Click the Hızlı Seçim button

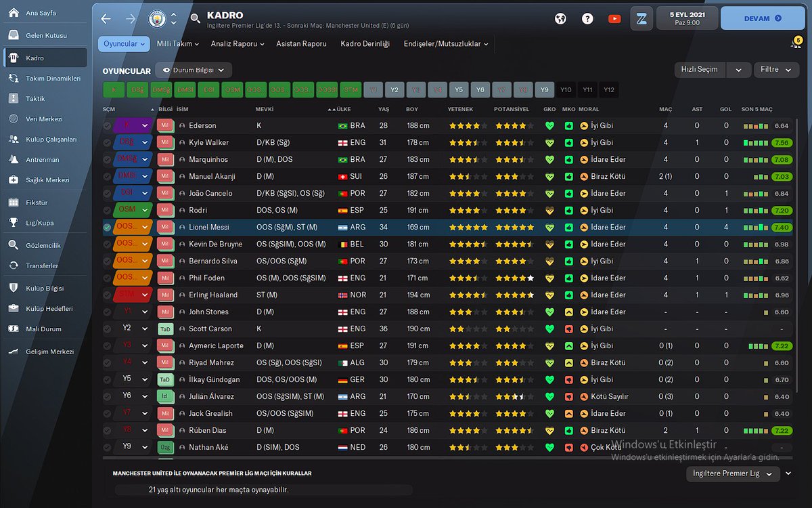click(x=700, y=69)
